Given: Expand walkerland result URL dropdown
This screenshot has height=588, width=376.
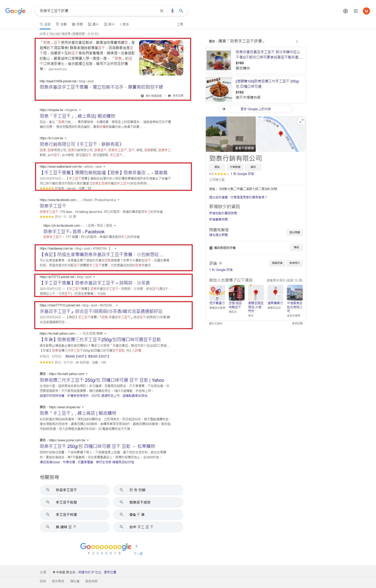Looking at the screenshot, I should tap(104, 167).
